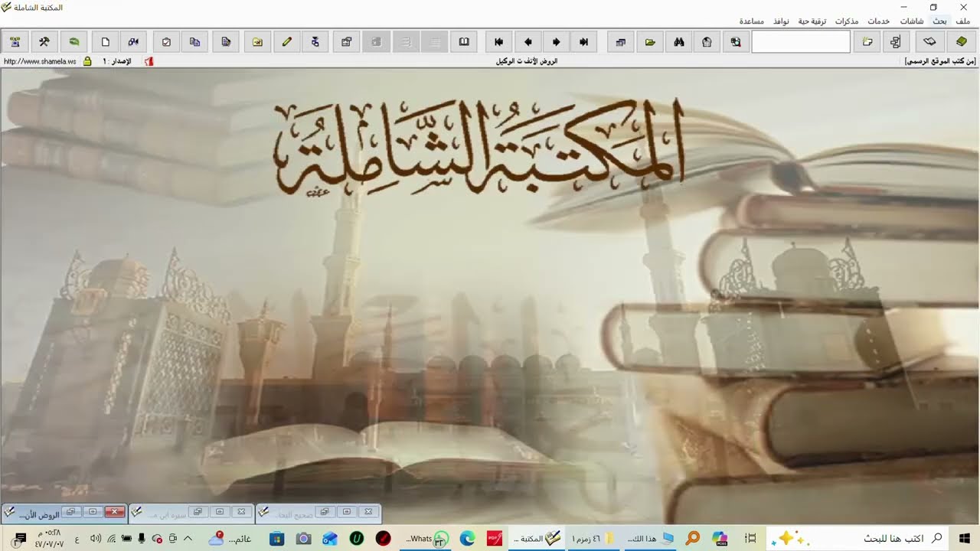Image resolution: width=980 pixels, height=551 pixels.
Task: Open the مساعدة menu
Action: pyautogui.click(x=756, y=21)
